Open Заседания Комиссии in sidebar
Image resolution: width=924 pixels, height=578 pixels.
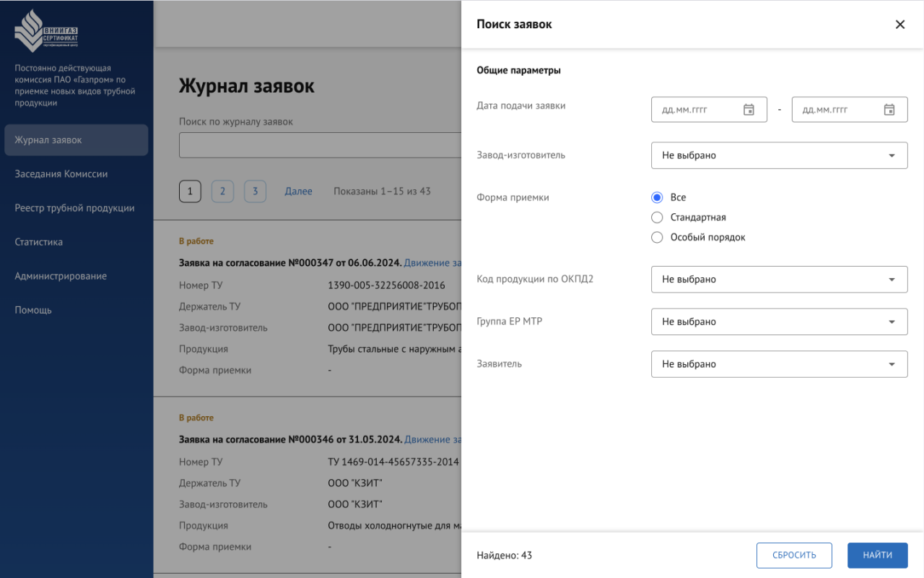61,174
